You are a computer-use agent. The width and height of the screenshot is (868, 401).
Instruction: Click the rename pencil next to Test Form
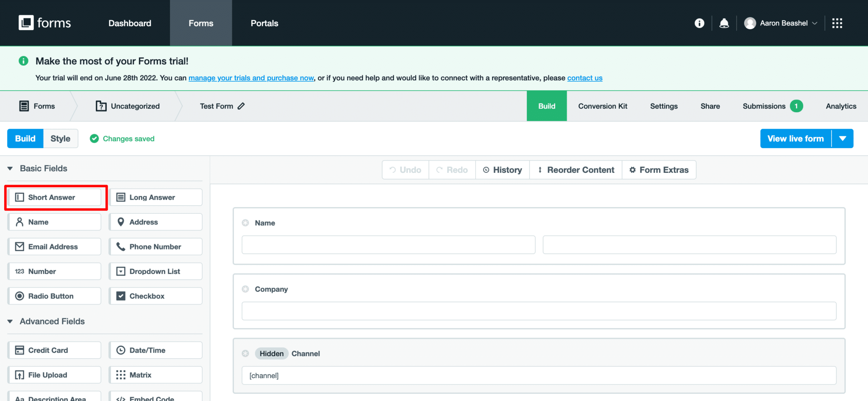(241, 106)
